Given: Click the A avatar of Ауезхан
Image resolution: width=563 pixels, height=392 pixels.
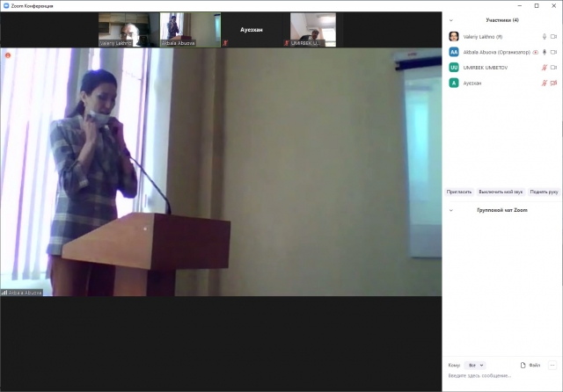Looking at the screenshot, I should click(454, 83).
